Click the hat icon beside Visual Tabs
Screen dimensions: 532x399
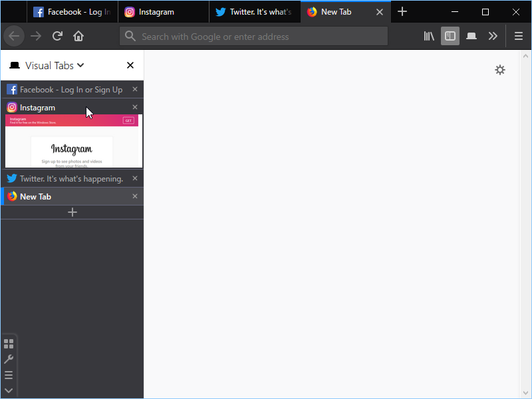click(15, 65)
